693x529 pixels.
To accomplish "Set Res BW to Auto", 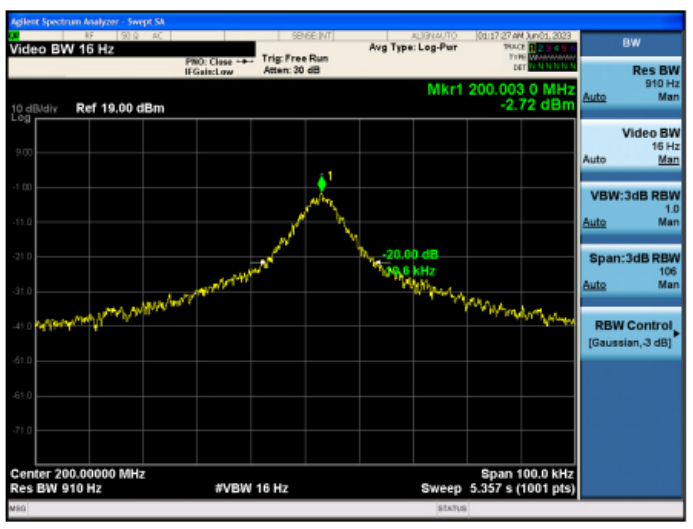I will click(x=594, y=98).
